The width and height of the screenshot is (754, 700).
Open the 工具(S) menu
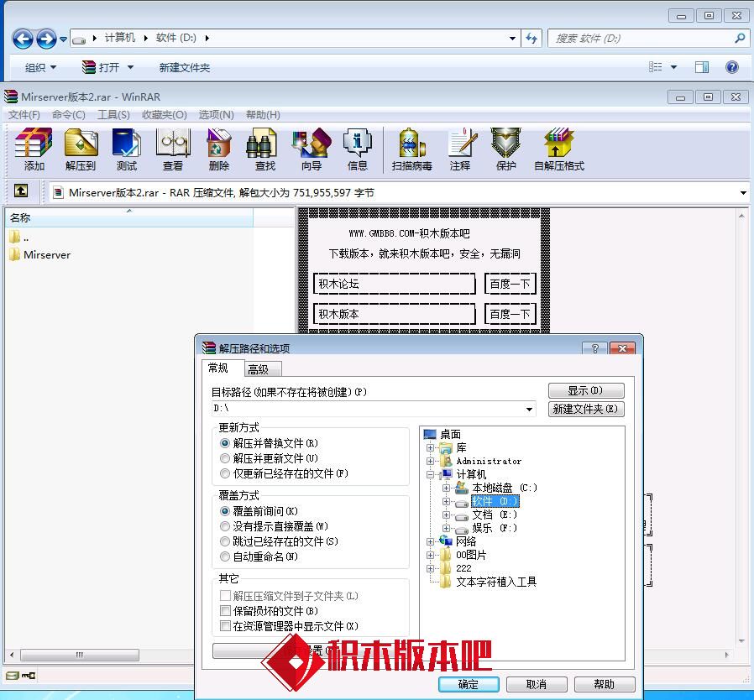(113, 114)
